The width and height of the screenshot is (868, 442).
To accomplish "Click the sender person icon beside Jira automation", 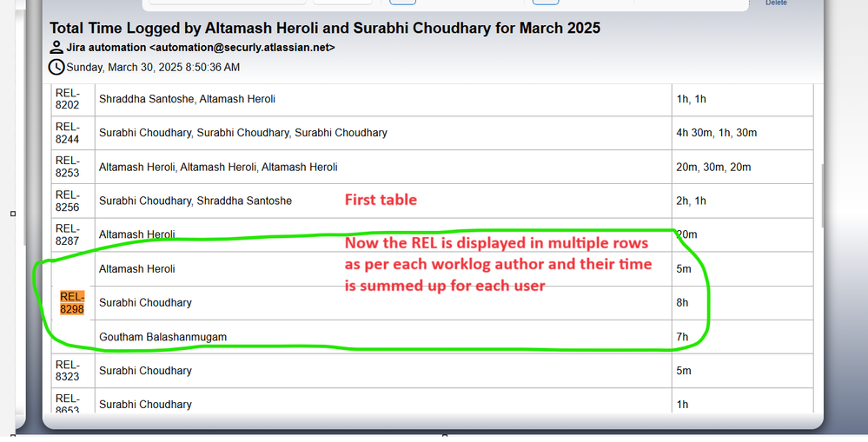I will (x=56, y=48).
